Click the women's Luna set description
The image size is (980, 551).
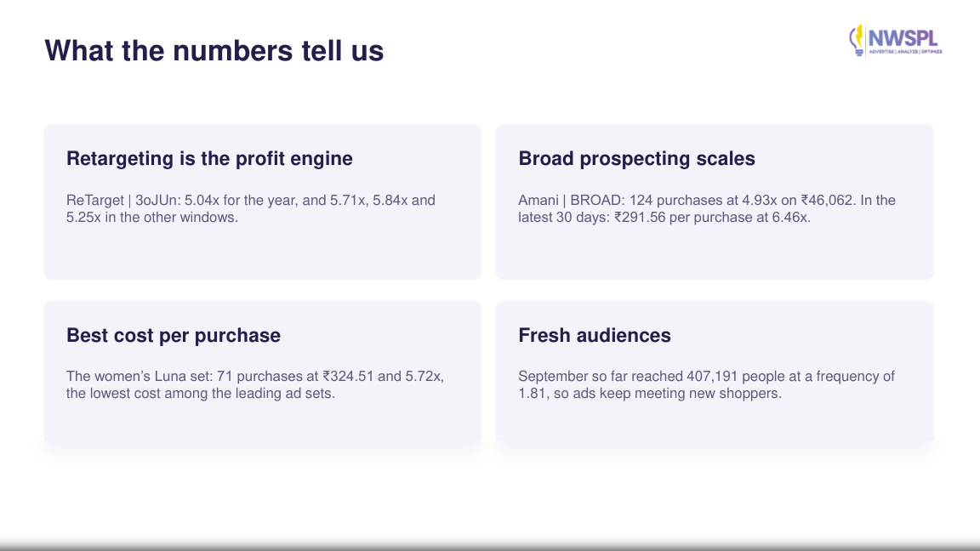pos(255,385)
